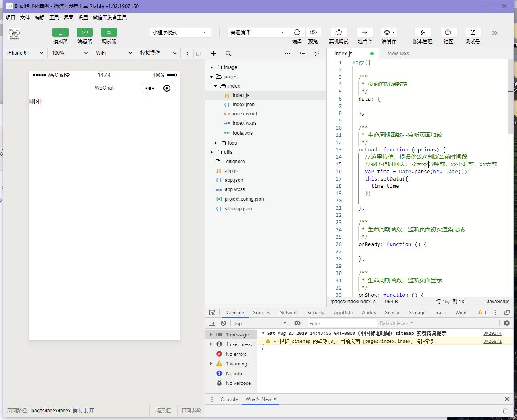
Task: Open the 小程序模式 mode dropdown
Action: (x=180, y=32)
